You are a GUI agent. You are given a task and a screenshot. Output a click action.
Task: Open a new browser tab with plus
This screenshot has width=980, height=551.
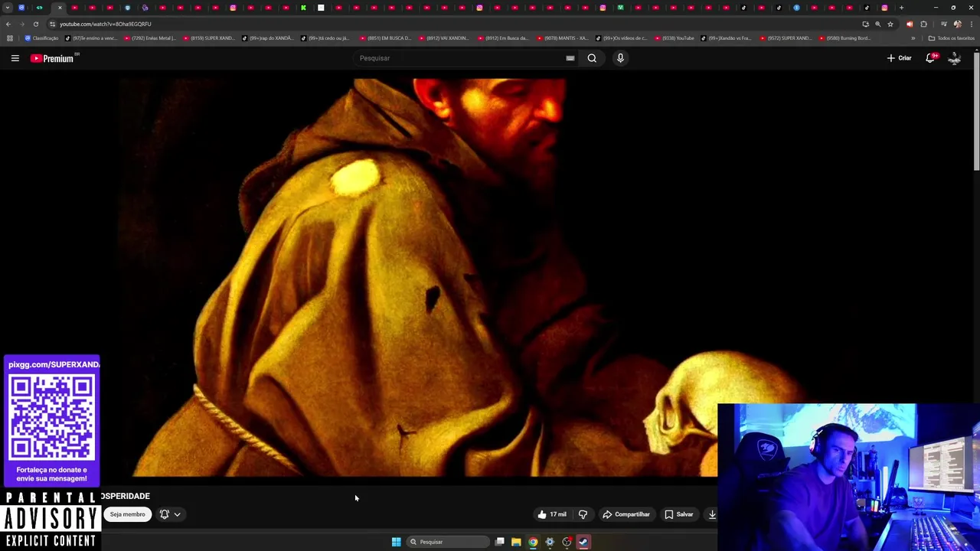[901, 8]
